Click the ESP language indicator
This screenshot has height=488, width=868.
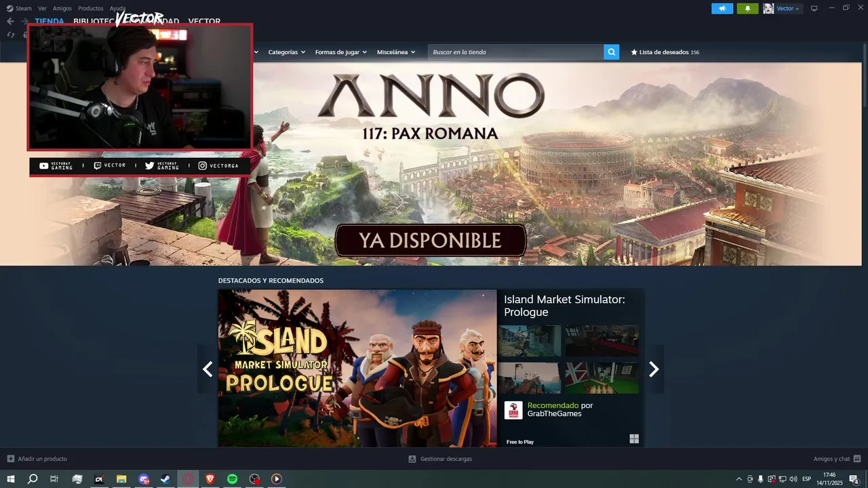click(x=807, y=479)
